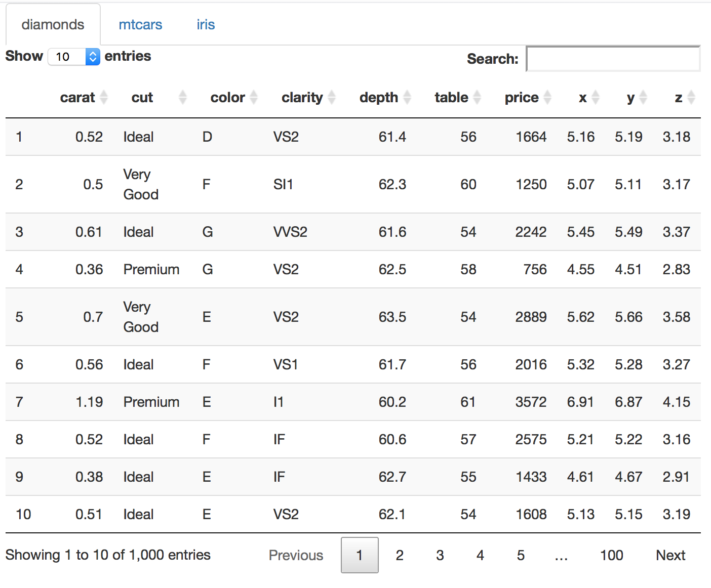The height and width of the screenshot is (588, 711).
Task: Click the Previous page button
Action: (x=296, y=555)
